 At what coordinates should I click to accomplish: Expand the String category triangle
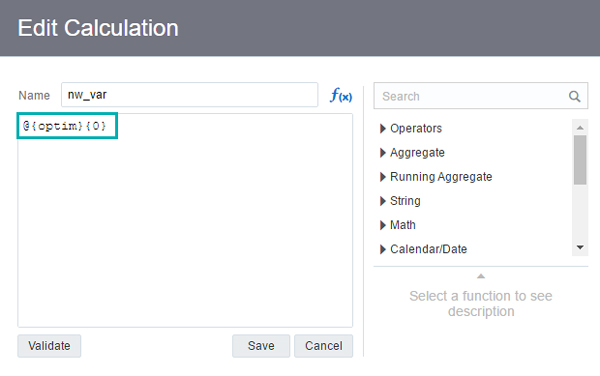click(x=382, y=201)
